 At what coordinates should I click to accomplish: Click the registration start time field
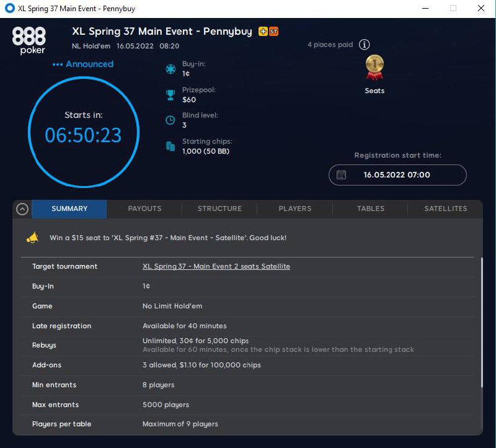(397, 175)
